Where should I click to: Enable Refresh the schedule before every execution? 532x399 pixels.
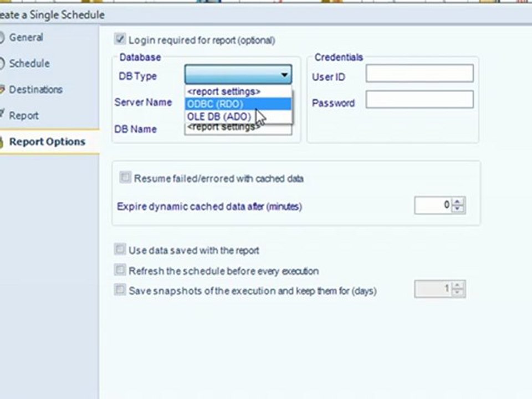point(120,270)
